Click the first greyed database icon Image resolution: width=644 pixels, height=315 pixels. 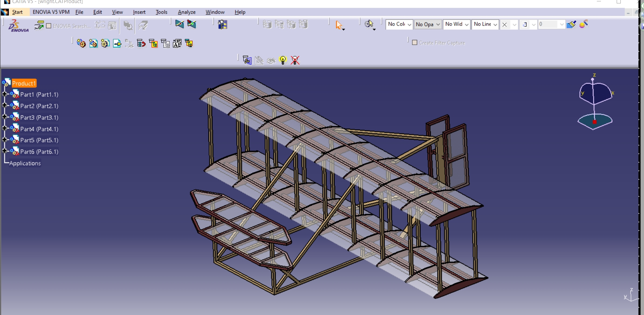click(267, 24)
